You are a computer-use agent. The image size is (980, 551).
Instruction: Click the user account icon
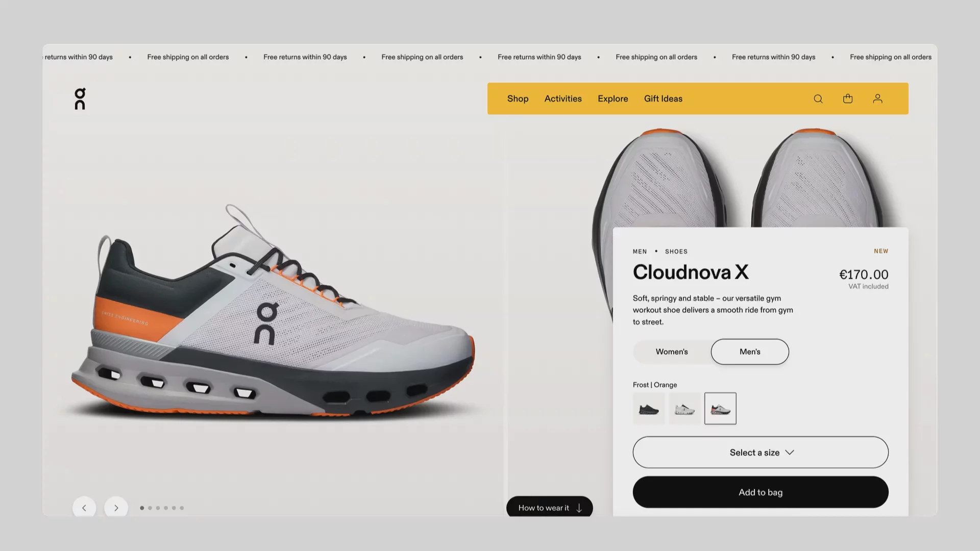click(x=878, y=99)
